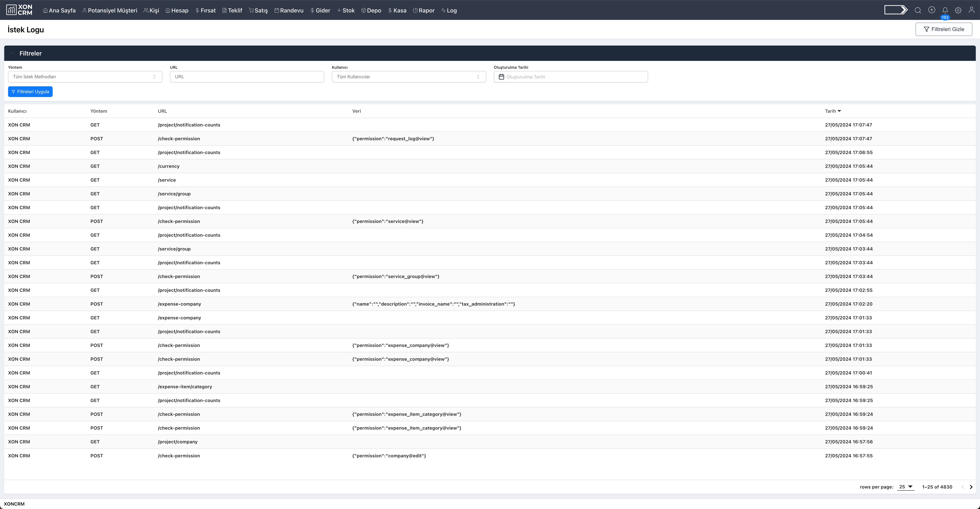Open Randevu menu
Viewport: 980px width, 509px height.
pyautogui.click(x=289, y=10)
